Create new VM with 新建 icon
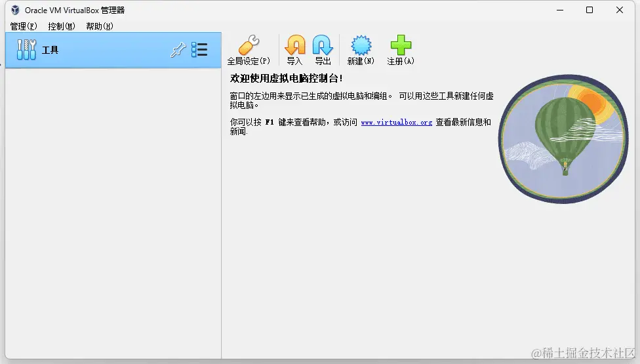Screen dimensions: 640x364 pos(361,45)
